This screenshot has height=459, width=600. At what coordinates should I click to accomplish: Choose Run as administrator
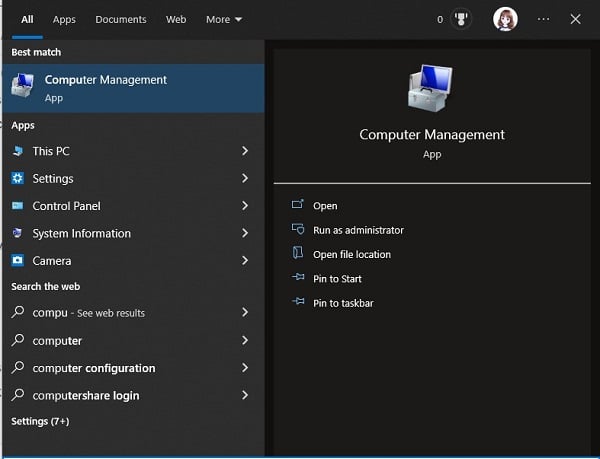358,230
